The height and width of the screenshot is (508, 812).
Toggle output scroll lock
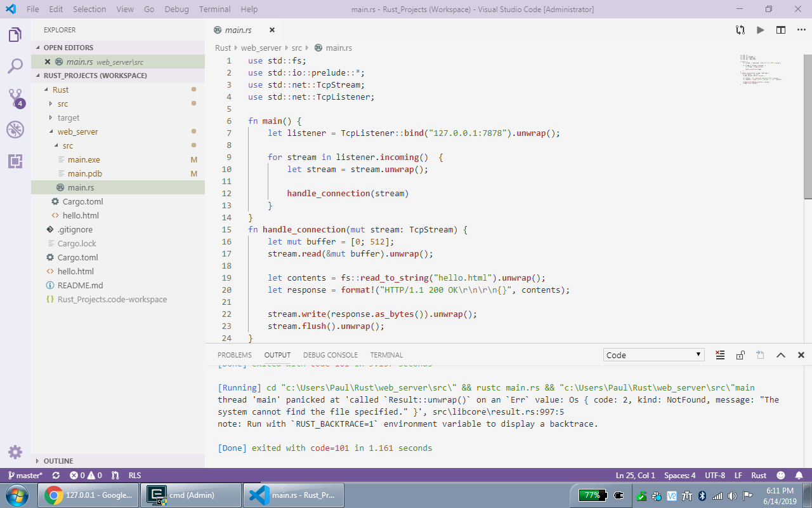point(740,355)
